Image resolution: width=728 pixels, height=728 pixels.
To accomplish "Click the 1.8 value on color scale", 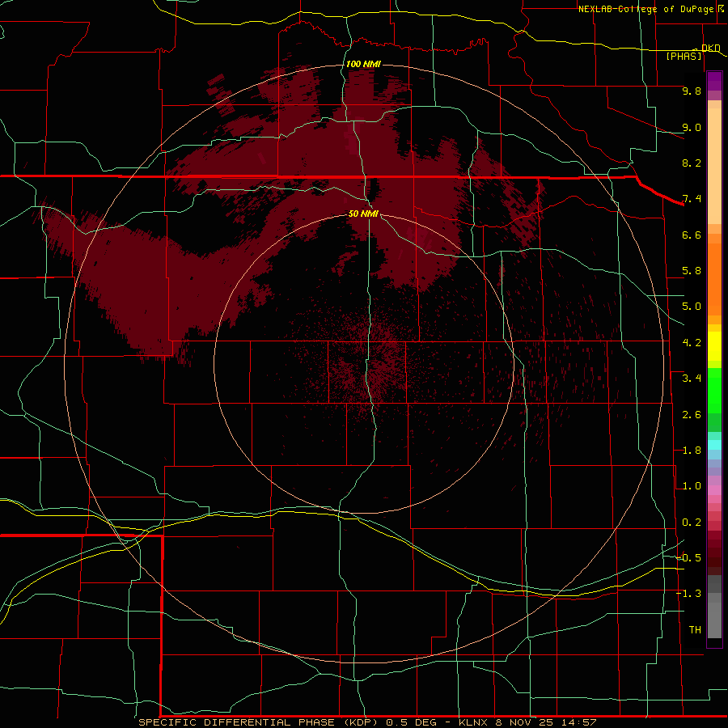I will [x=692, y=451].
